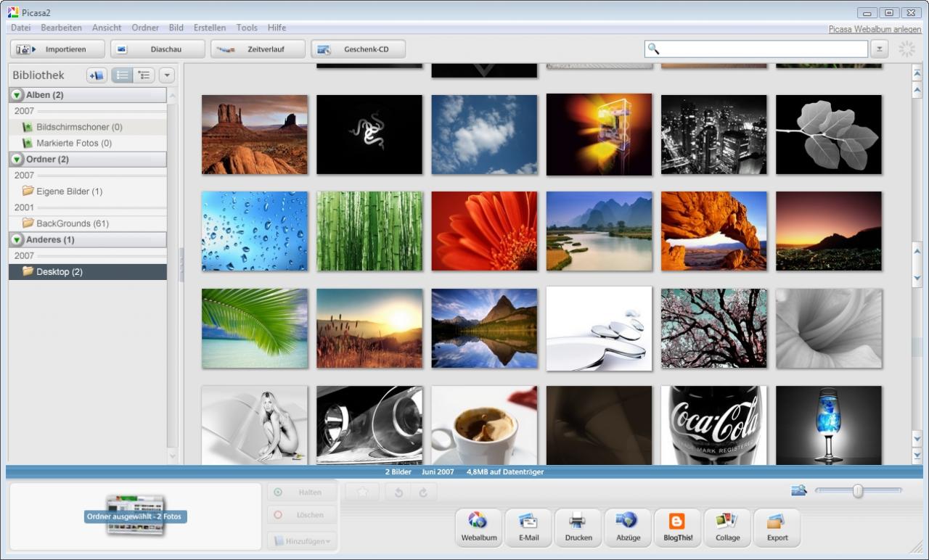This screenshot has height=560, width=929.
Task: Select the Coca-Cola bottle thumbnail
Action: point(714,425)
